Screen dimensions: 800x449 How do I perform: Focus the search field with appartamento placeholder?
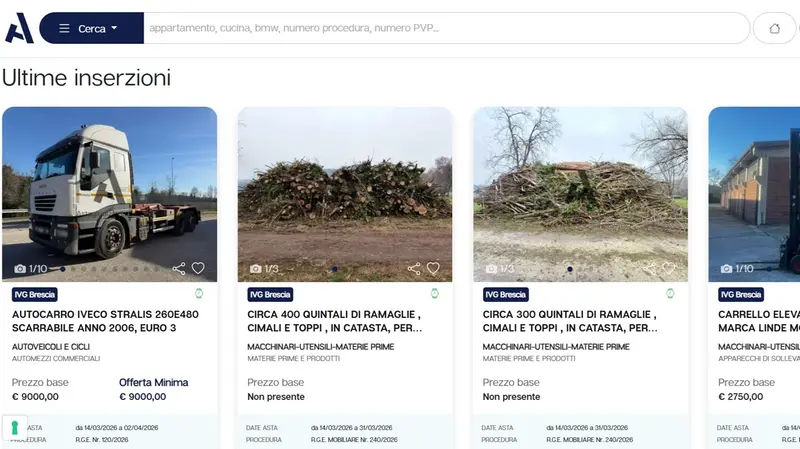446,28
